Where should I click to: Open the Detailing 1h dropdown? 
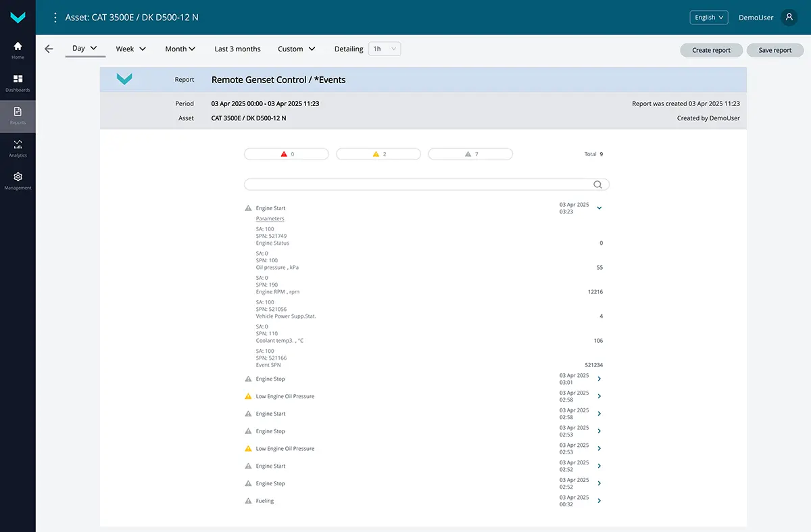(x=385, y=49)
